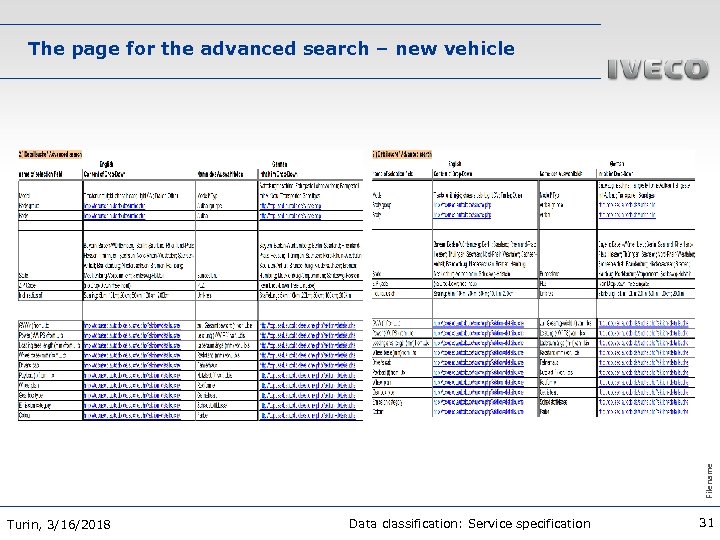The height and width of the screenshot is (540, 720).
Task: Click the vertical "File name" label
Action: (x=709, y=481)
